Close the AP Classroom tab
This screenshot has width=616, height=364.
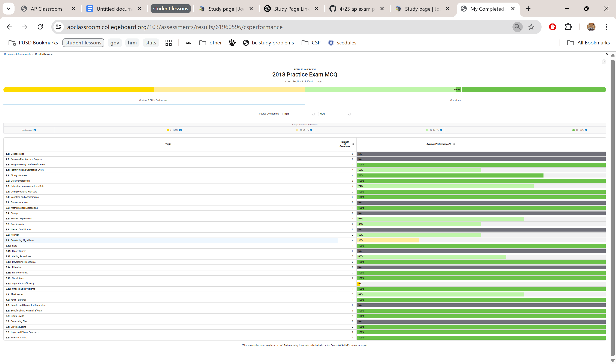pyautogui.click(x=73, y=9)
